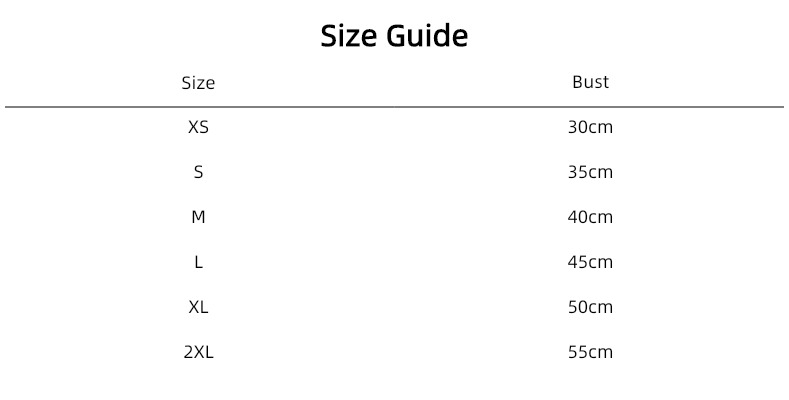Screen dimensions: 789x400
Task: Click the digit 2 in 2XL
Action: [188, 352]
